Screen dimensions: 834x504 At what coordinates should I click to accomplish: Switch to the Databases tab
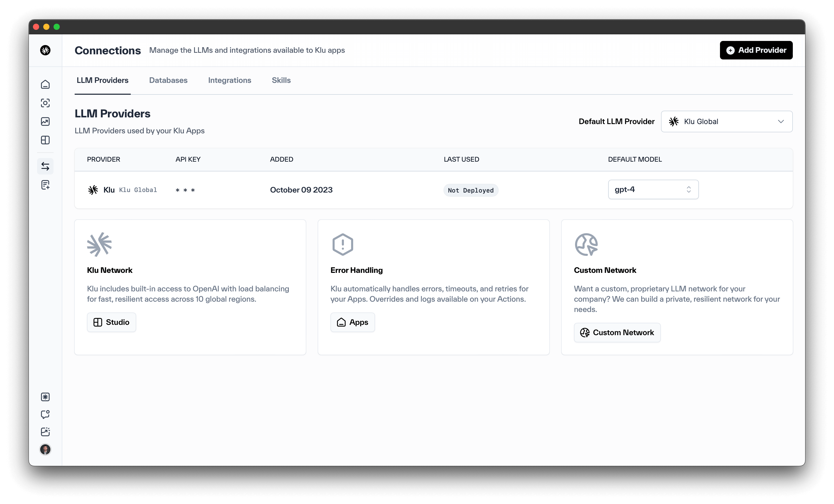[x=168, y=80]
